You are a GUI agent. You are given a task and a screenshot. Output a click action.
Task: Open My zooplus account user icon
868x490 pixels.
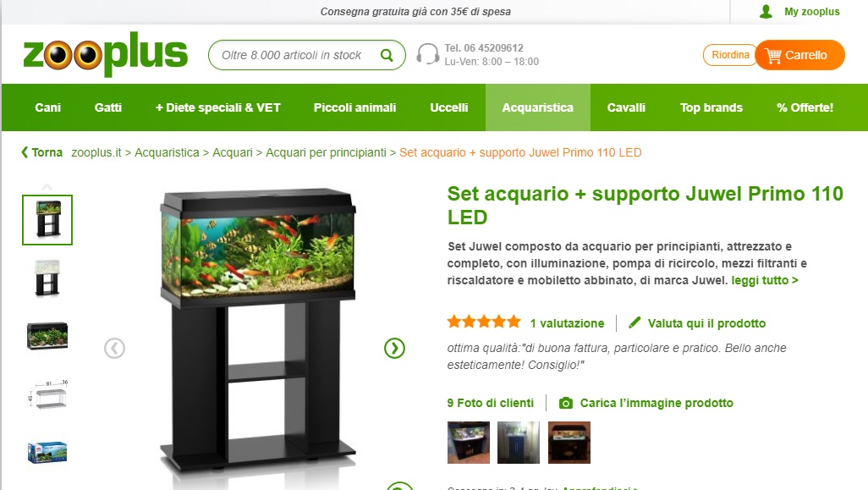(766, 11)
